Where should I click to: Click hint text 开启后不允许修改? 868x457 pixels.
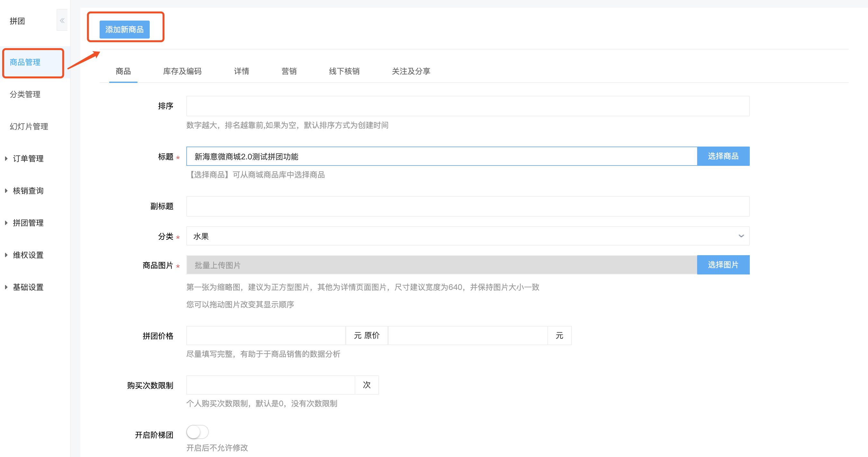point(217,448)
